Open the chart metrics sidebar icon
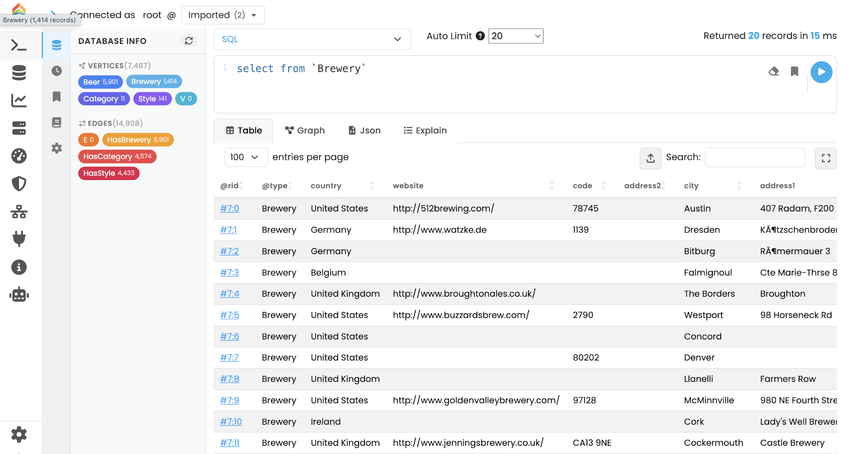The height and width of the screenshot is (454, 868). pos(19,100)
